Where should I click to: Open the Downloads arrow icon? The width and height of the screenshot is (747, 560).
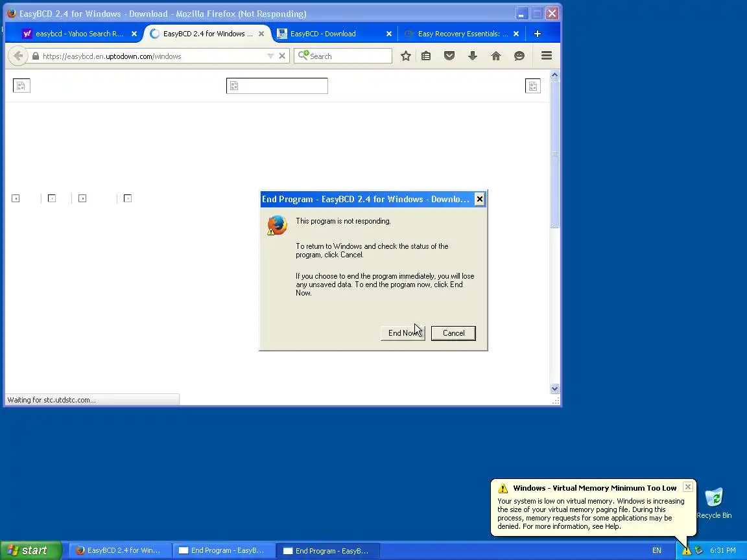pos(473,56)
